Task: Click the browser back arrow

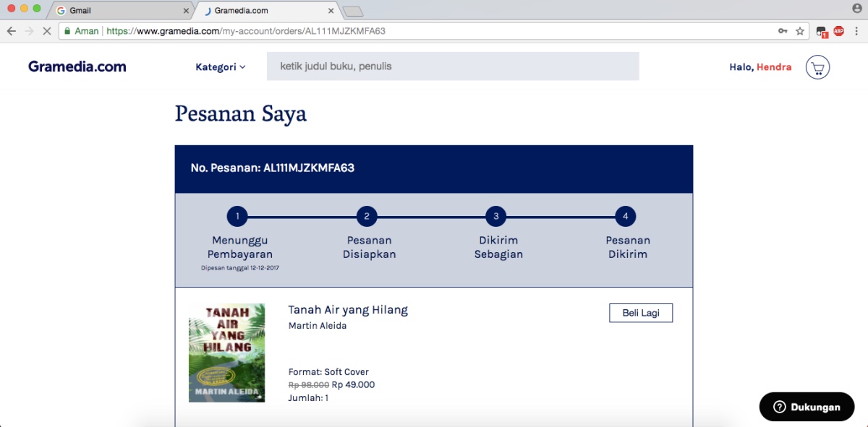Action: (x=11, y=31)
